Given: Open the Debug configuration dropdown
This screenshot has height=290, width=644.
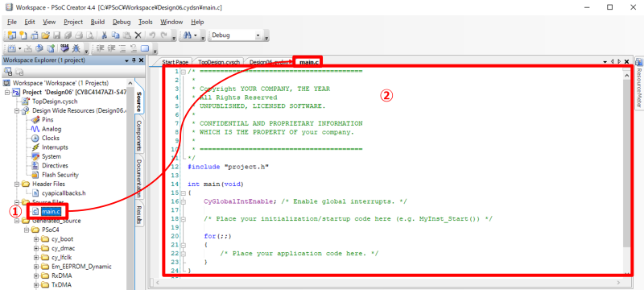Looking at the screenshot, I should (258, 35).
